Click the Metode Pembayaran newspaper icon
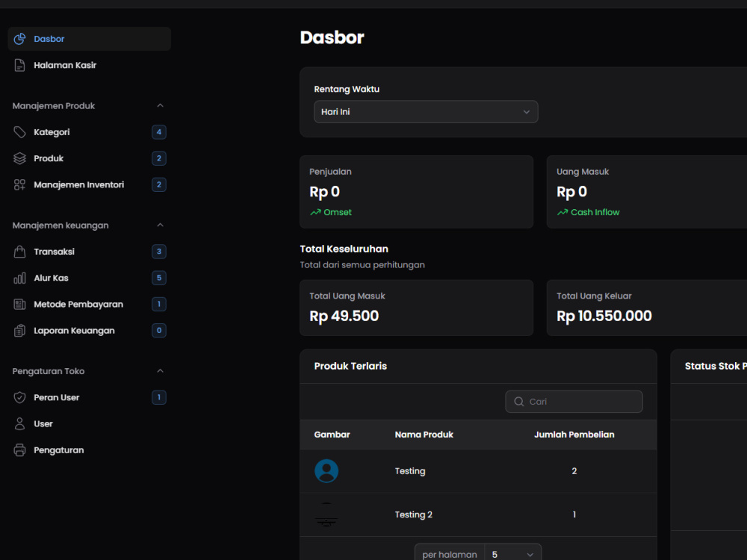Screen dimensions: 747x560 19,305
